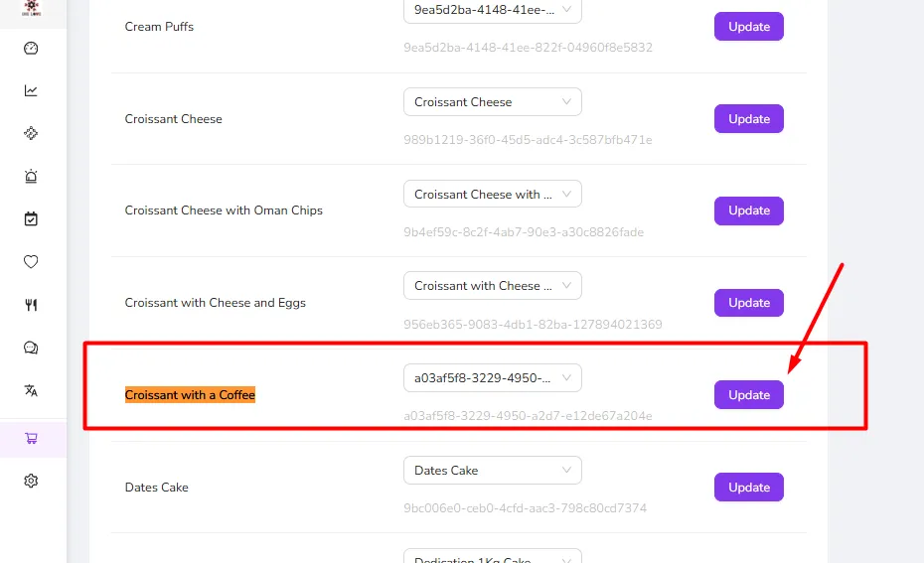The width and height of the screenshot is (924, 563).
Task: Open the a03af5f8-3229-4950 dropdown
Action: pos(493,378)
